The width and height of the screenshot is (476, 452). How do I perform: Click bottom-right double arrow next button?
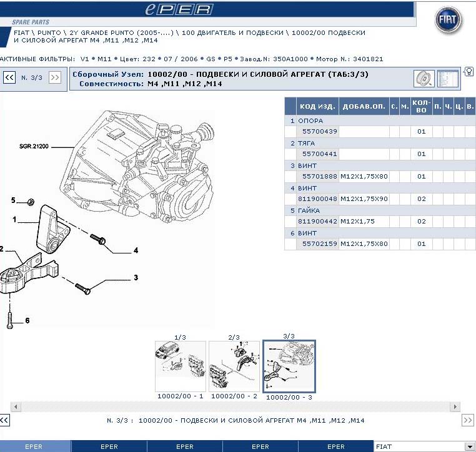click(467, 420)
